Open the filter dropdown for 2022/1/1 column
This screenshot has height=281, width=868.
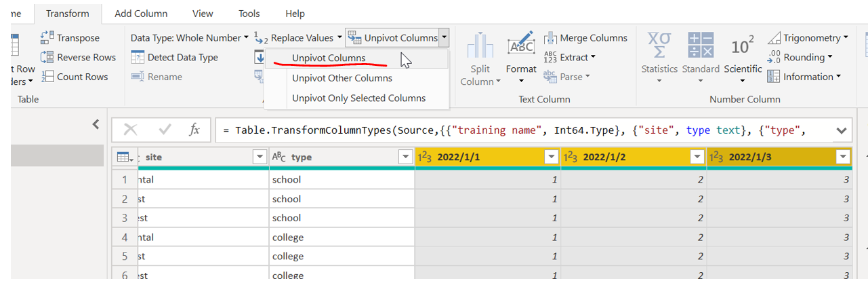click(551, 157)
